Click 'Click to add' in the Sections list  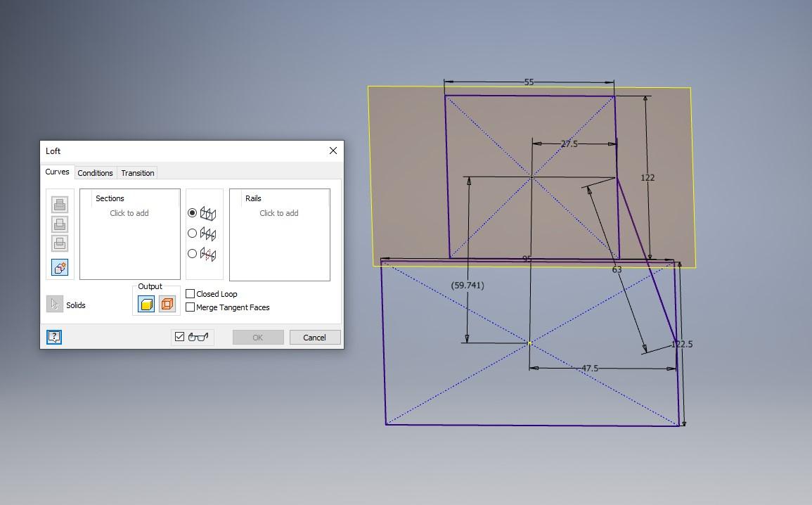[x=129, y=213]
